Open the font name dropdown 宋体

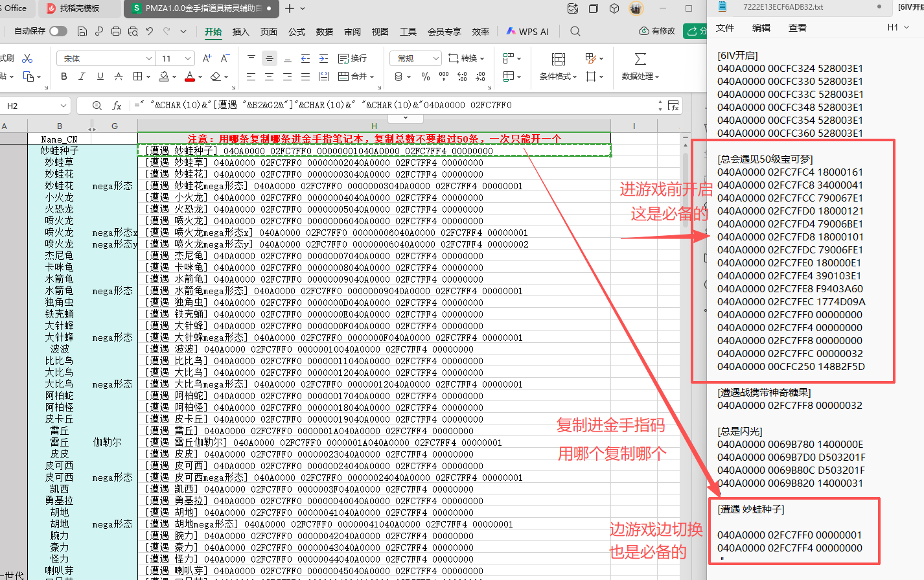click(x=148, y=58)
